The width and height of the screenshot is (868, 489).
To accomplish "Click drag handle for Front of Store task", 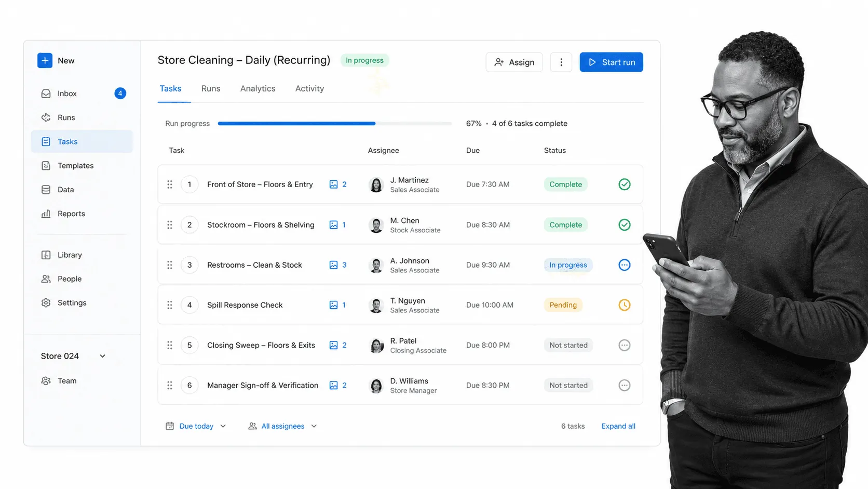I will click(170, 184).
